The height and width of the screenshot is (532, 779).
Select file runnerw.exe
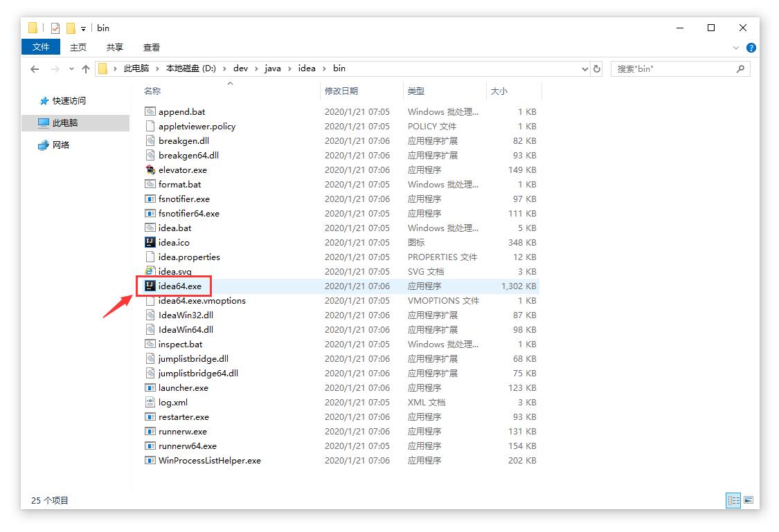pyautogui.click(x=182, y=431)
